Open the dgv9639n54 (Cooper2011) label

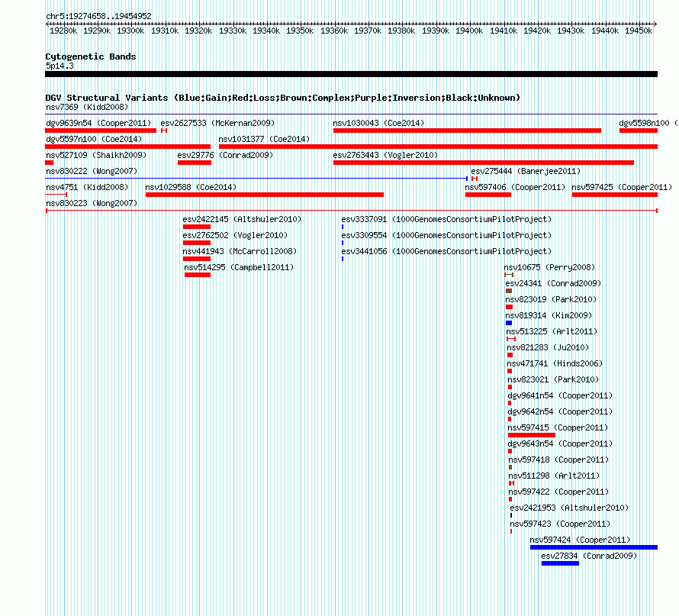tap(98, 123)
